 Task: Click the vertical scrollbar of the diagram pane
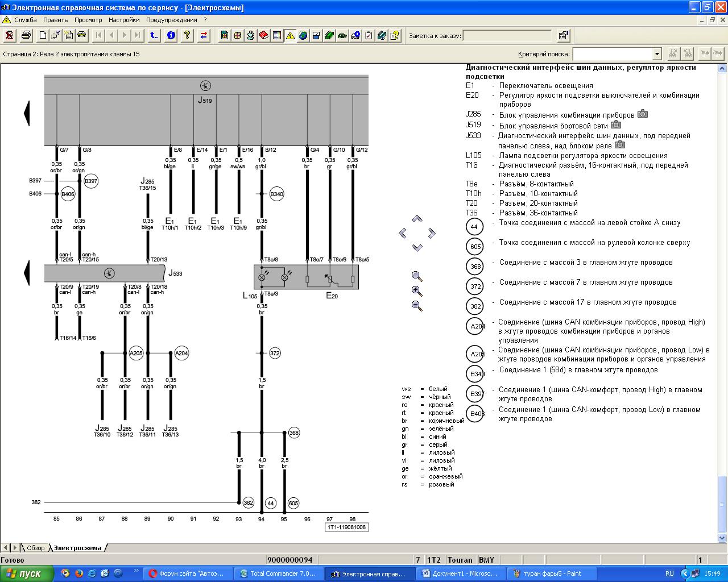tap(722, 302)
